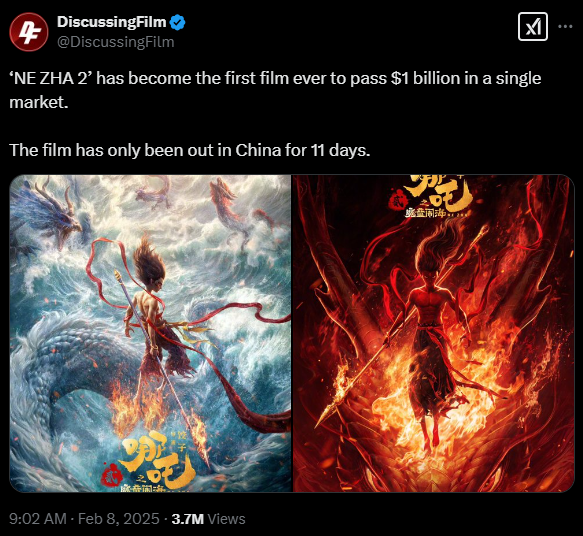The height and width of the screenshot is (536, 583).
Task: Open the three-dot more options menu
Action: tap(565, 26)
